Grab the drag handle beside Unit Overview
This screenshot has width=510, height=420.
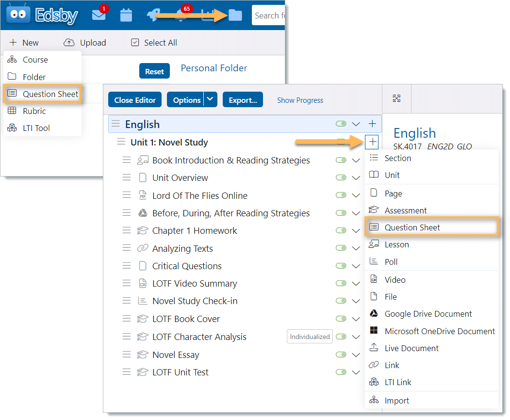tap(126, 178)
